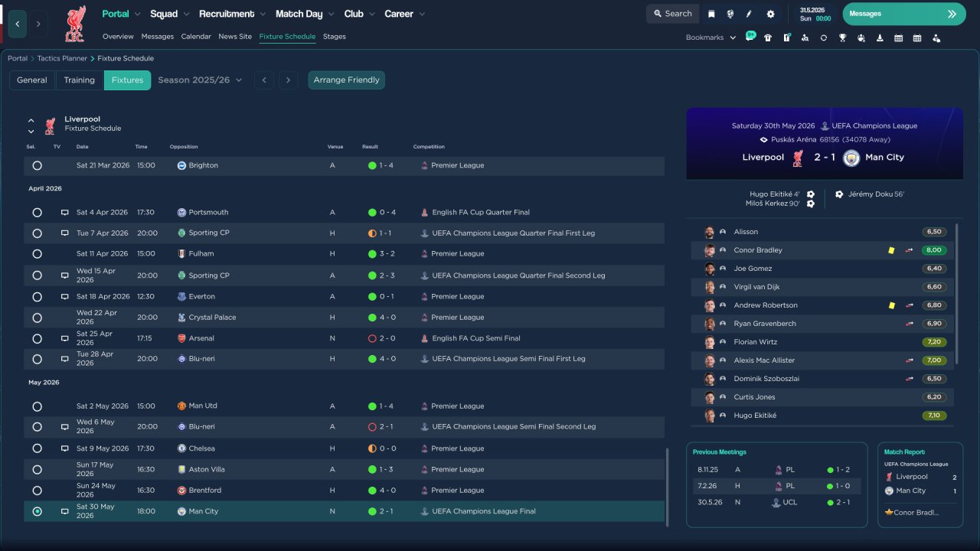Open the circular refresh icon in bookmarks bar
This screenshot has height=551, width=980.
[824, 37]
